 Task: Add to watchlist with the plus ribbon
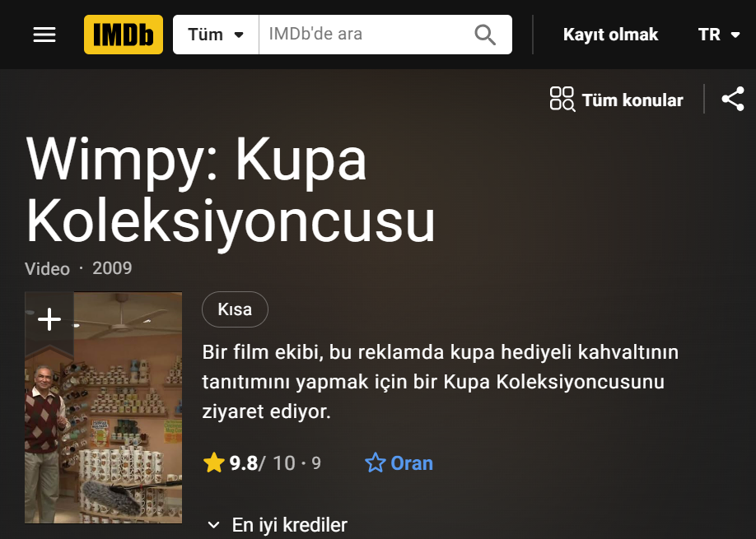pos(49,320)
